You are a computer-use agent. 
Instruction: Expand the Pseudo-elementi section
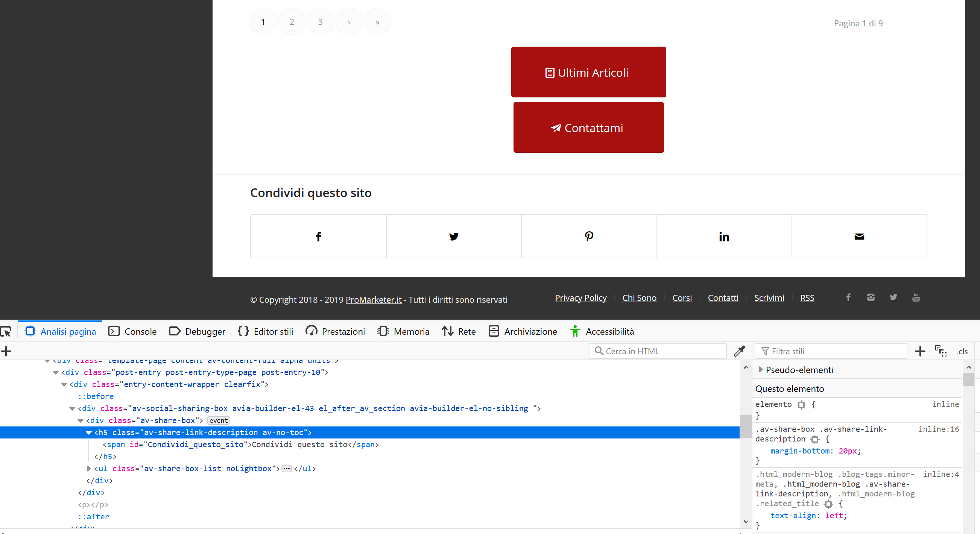click(761, 370)
